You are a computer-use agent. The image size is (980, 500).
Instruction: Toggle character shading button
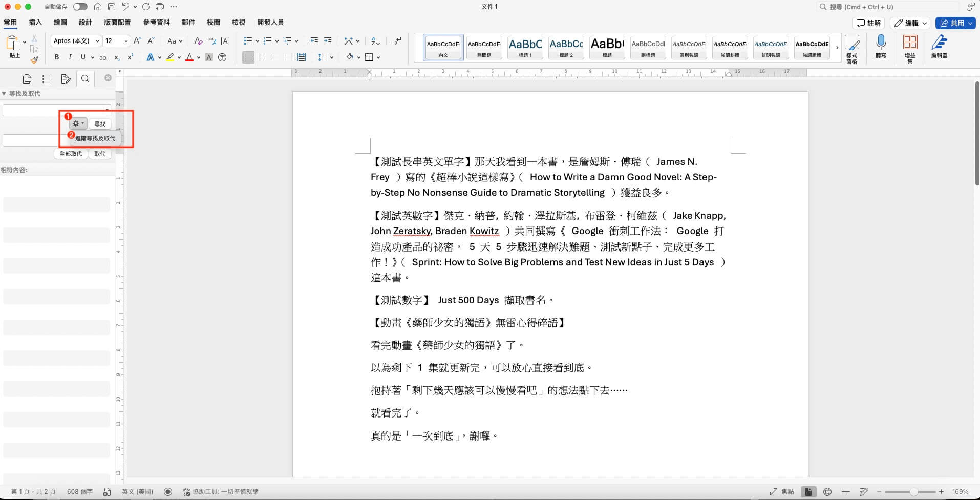(209, 57)
